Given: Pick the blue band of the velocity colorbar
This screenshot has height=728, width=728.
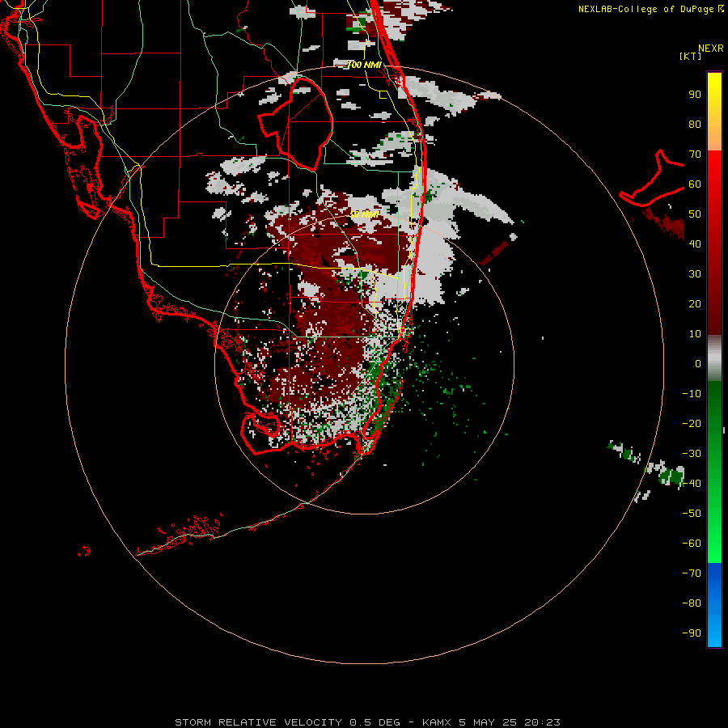Looking at the screenshot, I should pyautogui.click(x=714, y=605).
